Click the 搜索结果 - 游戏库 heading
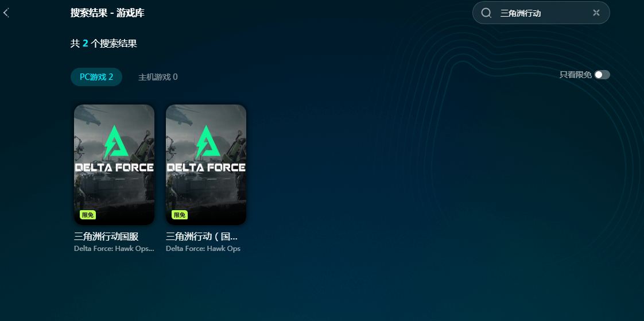 pos(107,13)
